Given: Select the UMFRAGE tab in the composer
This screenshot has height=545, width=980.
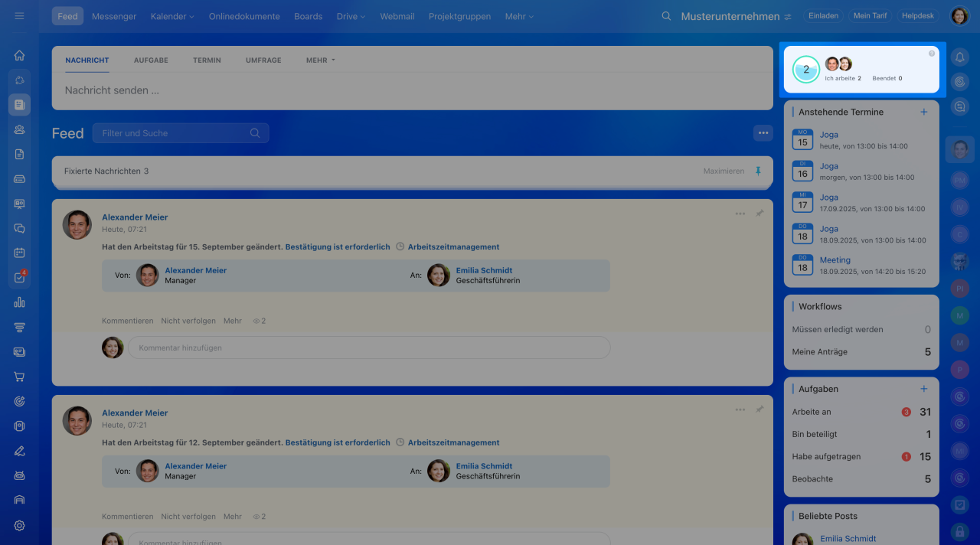Looking at the screenshot, I should coord(263,60).
